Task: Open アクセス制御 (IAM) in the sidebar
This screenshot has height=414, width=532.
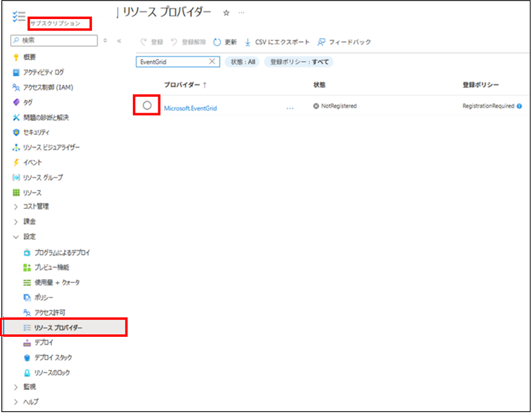Action: click(x=52, y=87)
